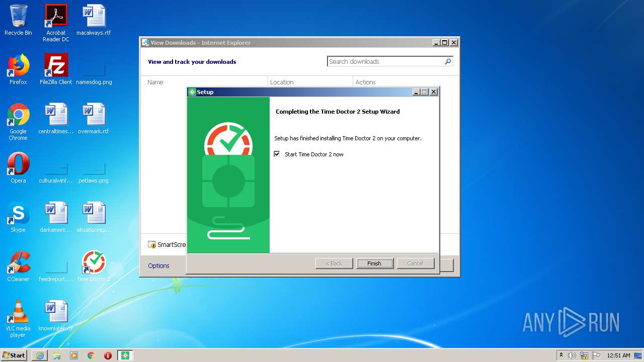Launch the Firefox desktop shortcut
Viewport: 644px width, 362px height.
[x=18, y=69]
